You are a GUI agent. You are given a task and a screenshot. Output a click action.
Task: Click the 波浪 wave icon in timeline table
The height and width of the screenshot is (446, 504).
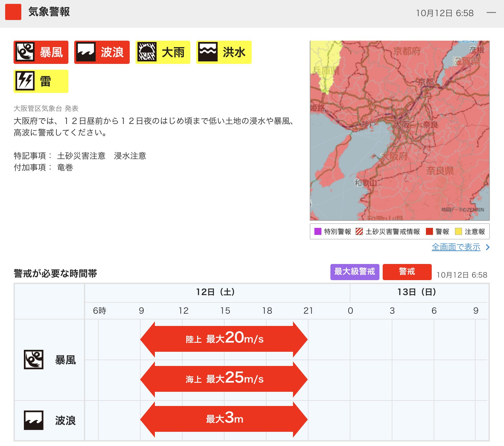tap(34, 420)
